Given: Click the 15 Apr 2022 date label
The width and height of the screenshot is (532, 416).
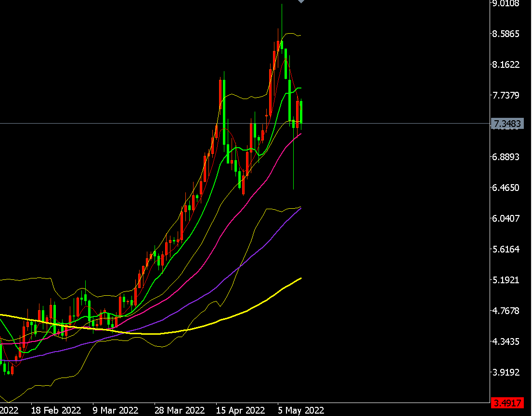Looking at the screenshot, I should 240,411.
